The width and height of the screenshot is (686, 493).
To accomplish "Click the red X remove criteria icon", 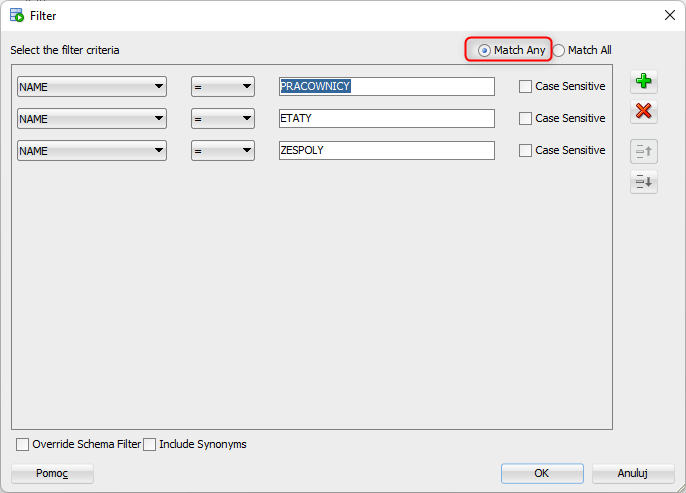I will coord(644,111).
